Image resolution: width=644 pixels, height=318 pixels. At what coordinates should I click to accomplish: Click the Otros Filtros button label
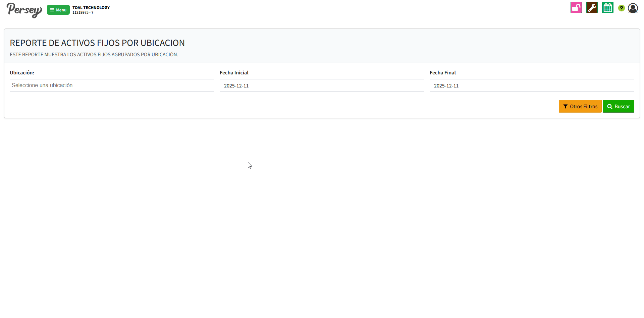click(x=584, y=107)
